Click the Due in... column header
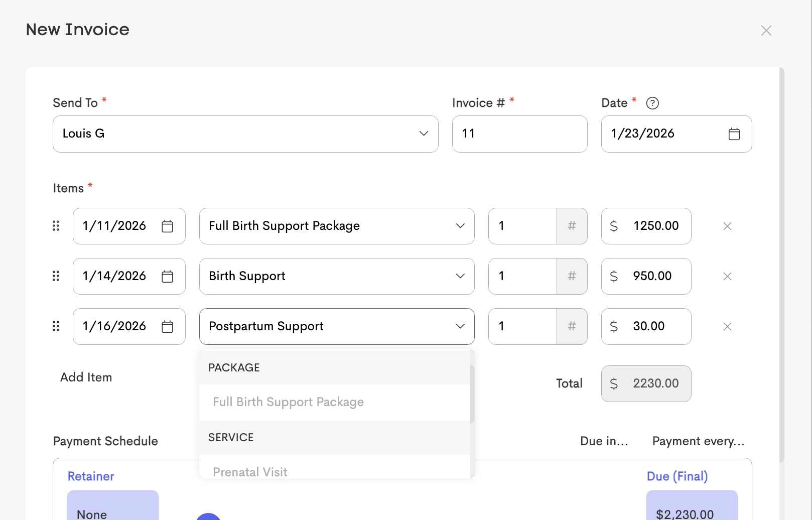Image resolution: width=812 pixels, height=520 pixels. (x=604, y=441)
